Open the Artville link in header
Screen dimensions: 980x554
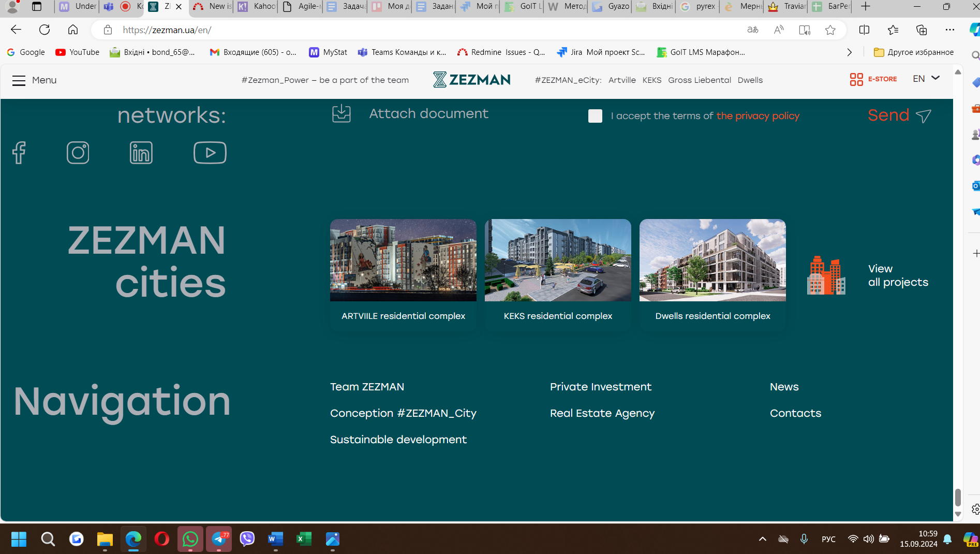(621, 80)
